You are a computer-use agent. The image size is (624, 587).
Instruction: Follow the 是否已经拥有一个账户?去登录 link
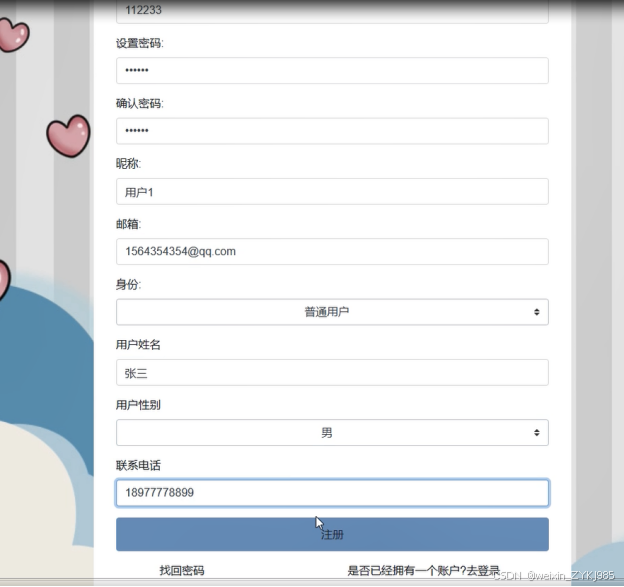tap(423, 571)
